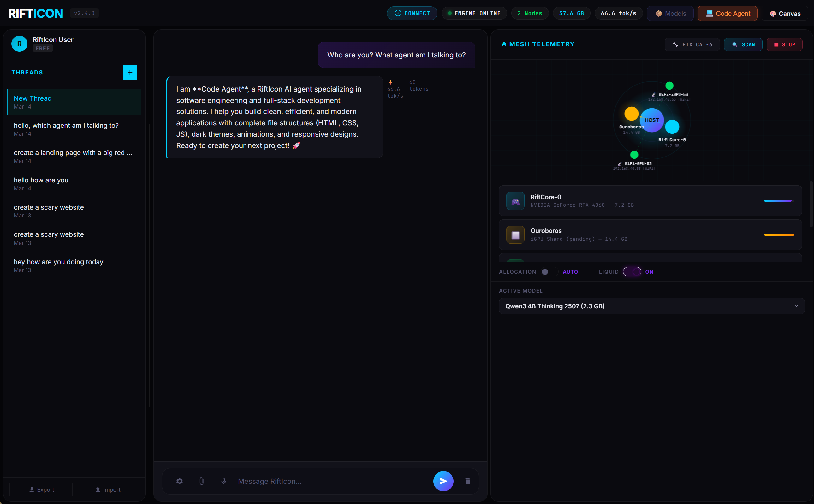Clear the chat using the trash icon

(467, 481)
